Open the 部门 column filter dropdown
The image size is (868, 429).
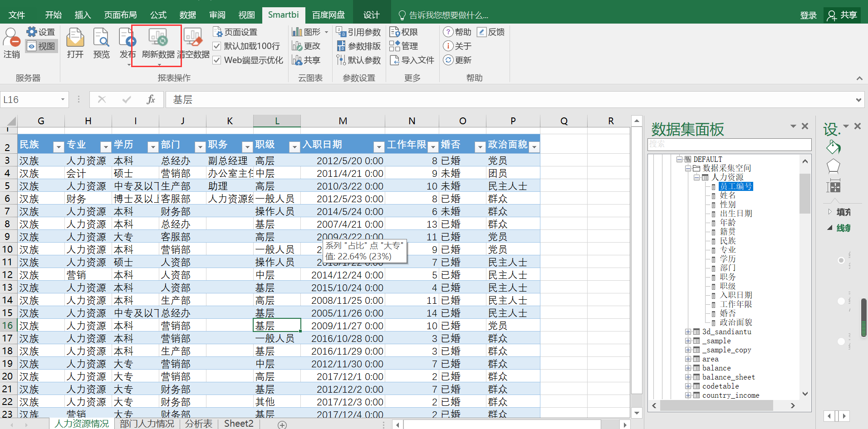coord(200,147)
